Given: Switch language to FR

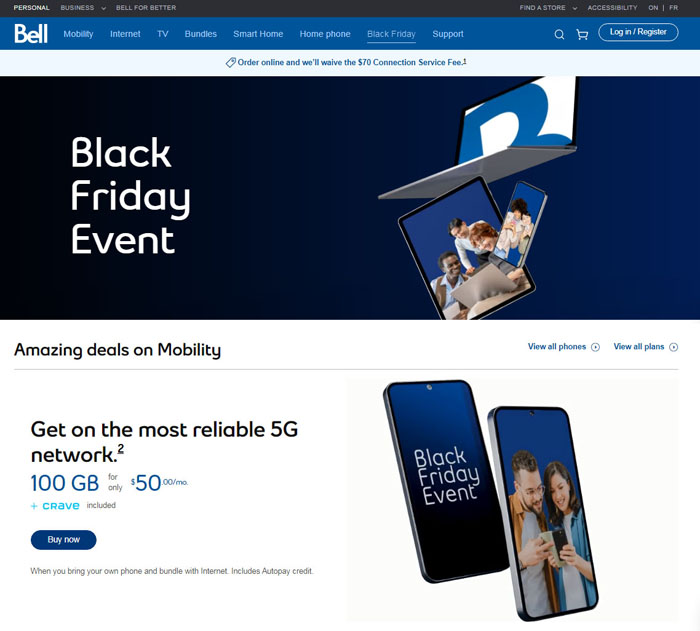Looking at the screenshot, I should pos(673,8).
